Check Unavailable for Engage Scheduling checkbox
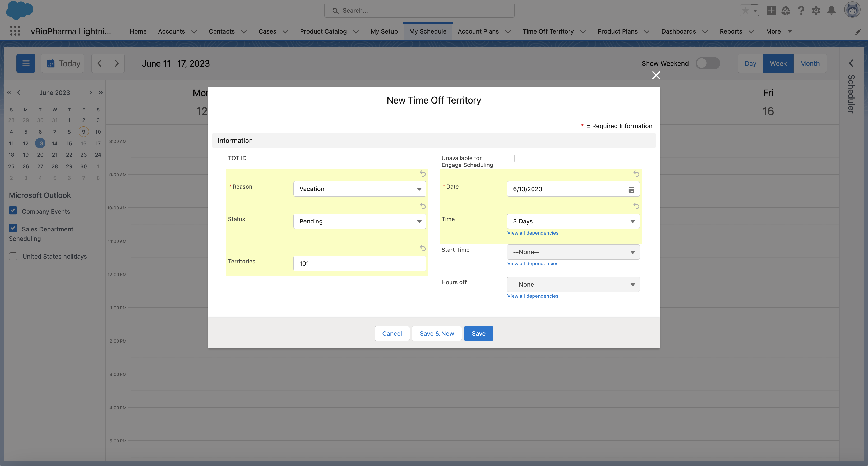The image size is (868, 466). click(510, 158)
